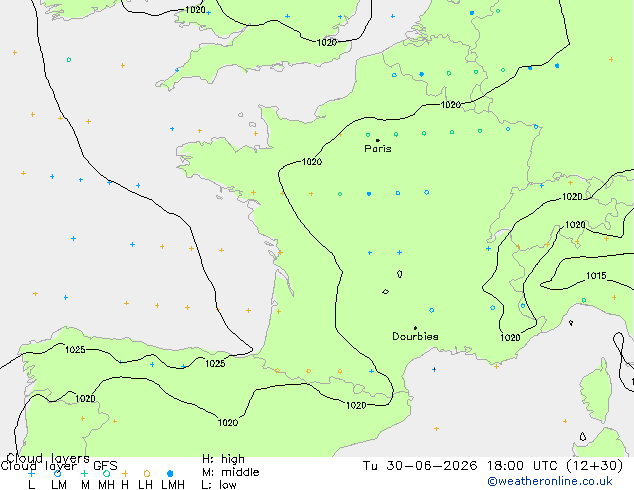Click the green circle MH legend symbol
634x490 pixels.
[107, 473]
